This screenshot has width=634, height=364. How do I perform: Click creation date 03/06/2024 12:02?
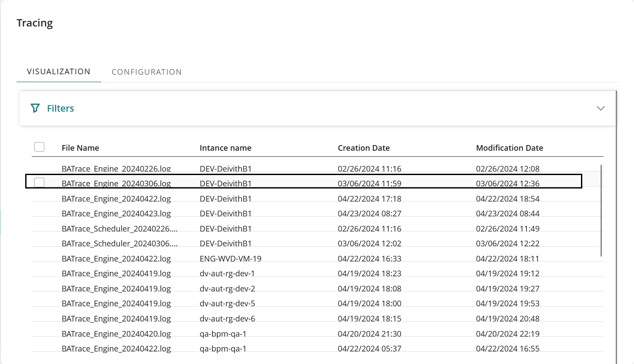(370, 243)
